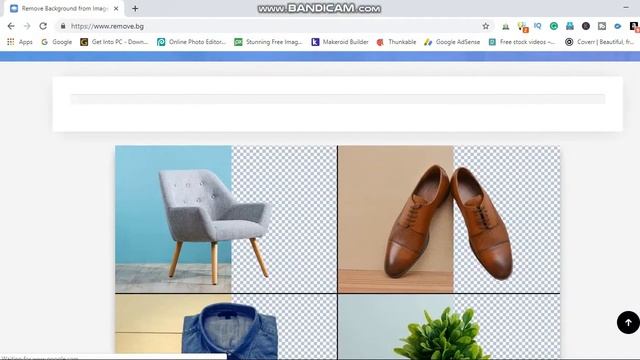Image resolution: width=640 pixels, height=360 pixels.
Task: Reload the remove.bg page
Action: point(43,26)
